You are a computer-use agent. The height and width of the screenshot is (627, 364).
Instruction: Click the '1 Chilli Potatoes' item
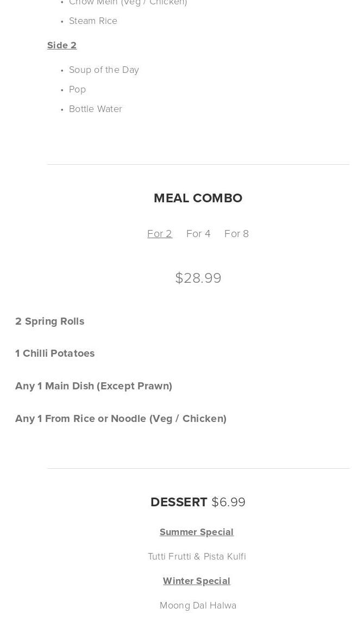click(55, 353)
